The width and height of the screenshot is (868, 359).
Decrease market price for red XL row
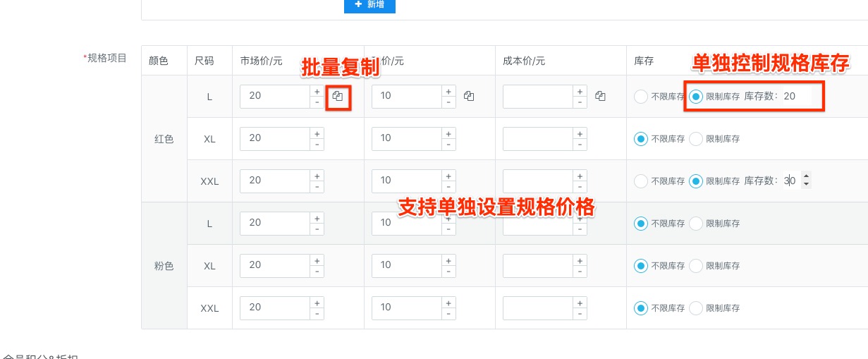coord(317,145)
